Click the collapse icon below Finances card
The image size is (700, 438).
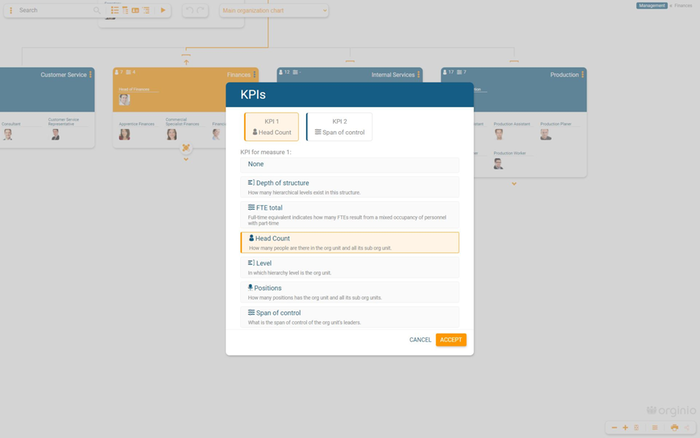[186, 148]
